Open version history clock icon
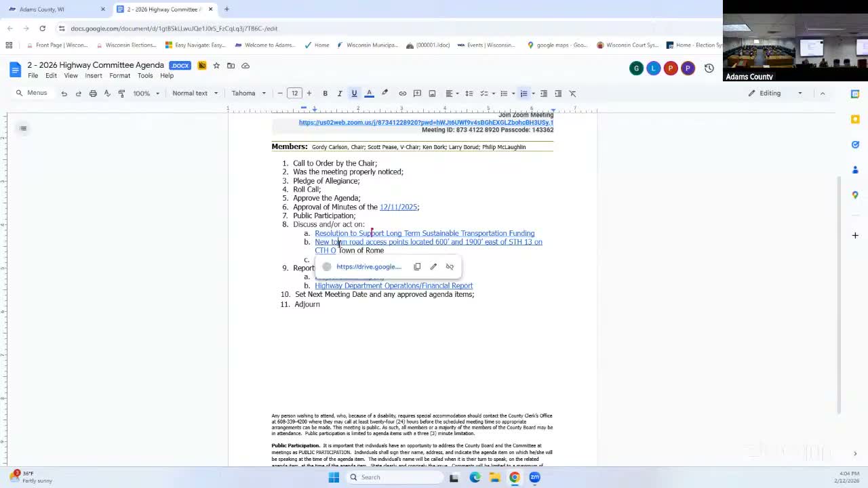Screen dimensions: 868x488 (x=709, y=68)
